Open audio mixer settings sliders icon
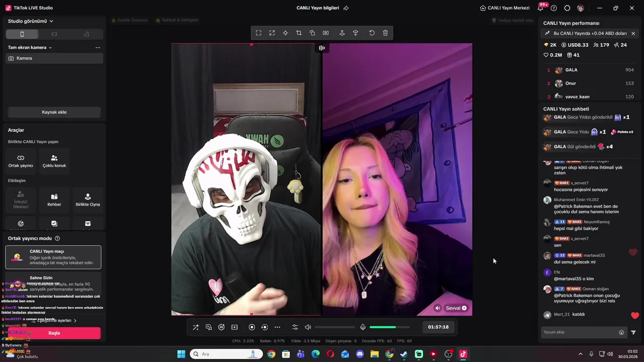 [x=295, y=327]
